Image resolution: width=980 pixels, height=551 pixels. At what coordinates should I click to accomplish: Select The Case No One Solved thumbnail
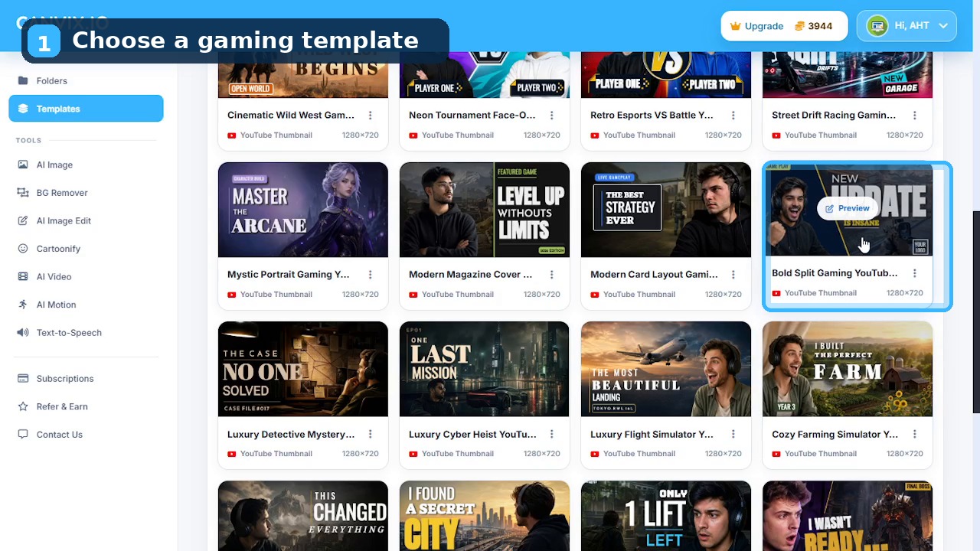pos(303,369)
